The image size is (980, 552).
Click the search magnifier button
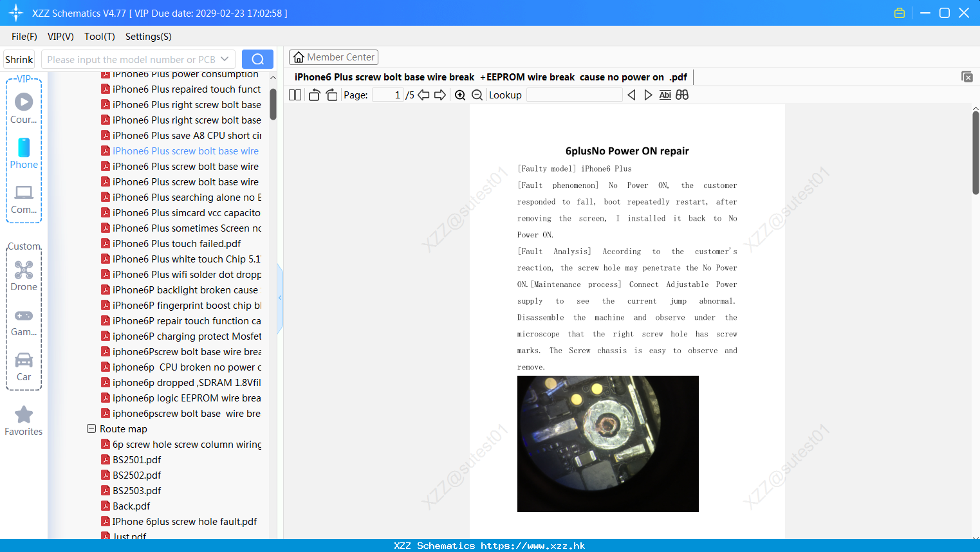point(257,59)
